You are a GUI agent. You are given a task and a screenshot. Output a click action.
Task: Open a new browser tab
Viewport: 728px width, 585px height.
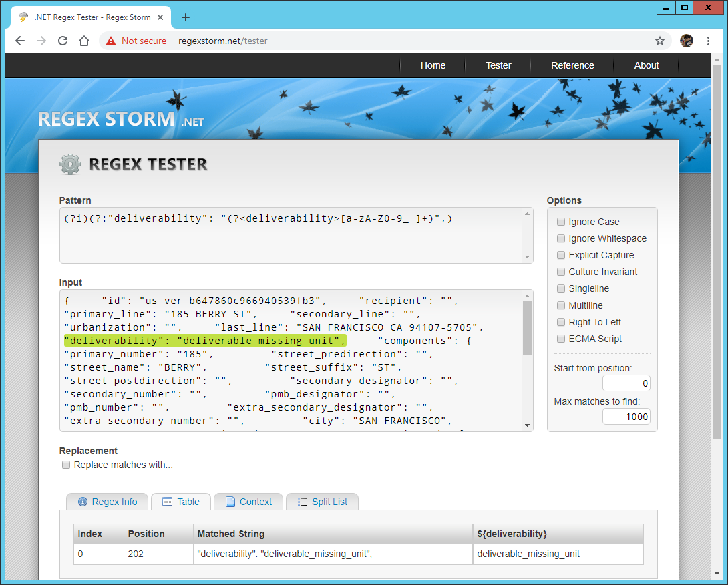[x=186, y=17]
